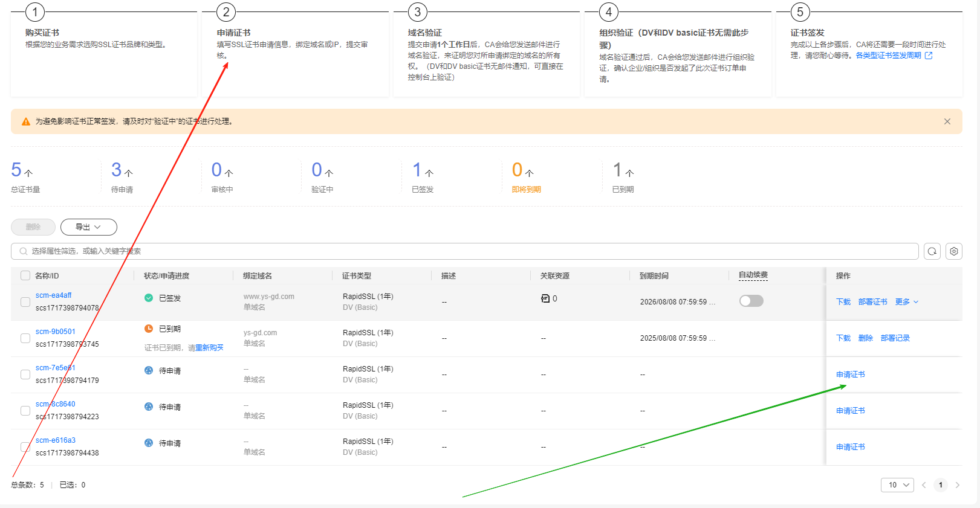Image resolution: width=980 pixels, height=508 pixels.
Task: Open certificate scm-ea4aff details
Action: [x=53, y=295]
